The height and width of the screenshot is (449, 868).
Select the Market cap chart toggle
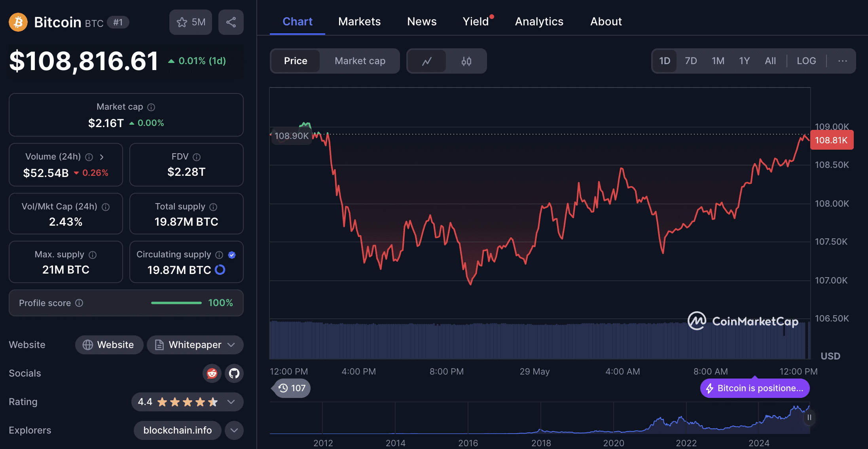pyautogui.click(x=360, y=61)
